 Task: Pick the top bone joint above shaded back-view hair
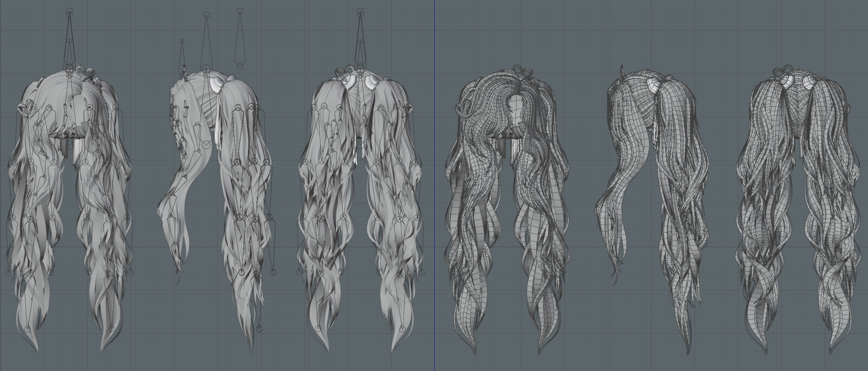(x=360, y=10)
